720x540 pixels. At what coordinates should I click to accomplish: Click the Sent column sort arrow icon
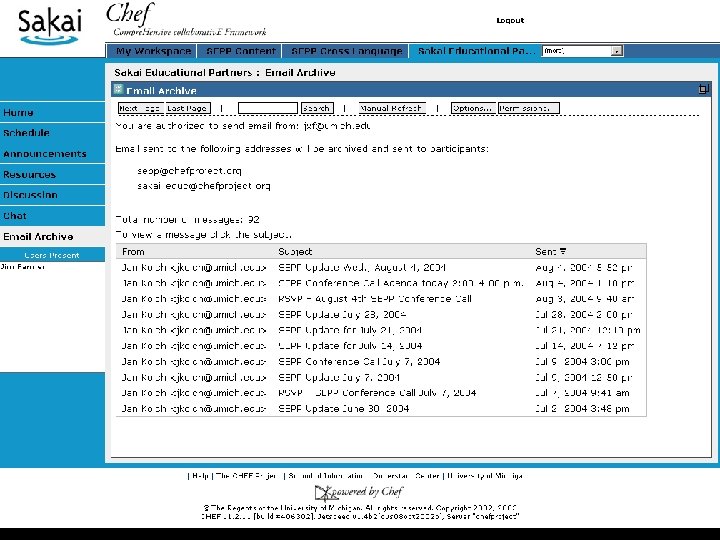coord(563,251)
